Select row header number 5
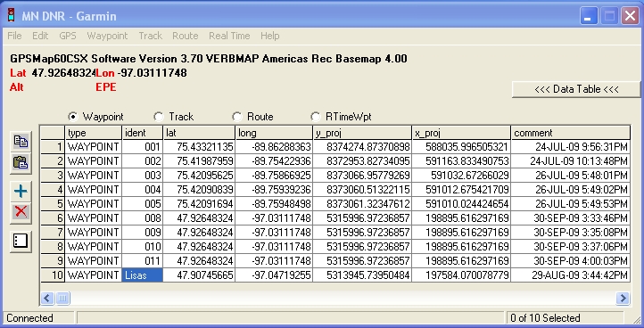This screenshot has width=644, height=328. tap(53, 204)
